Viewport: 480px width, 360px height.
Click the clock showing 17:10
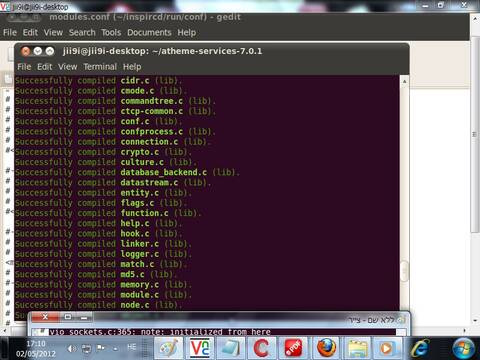point(36,343)
